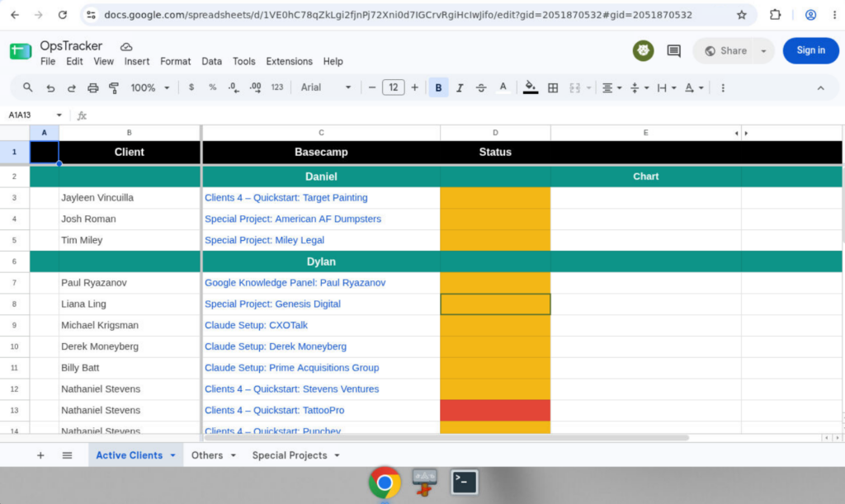This screenshot has width=845, height=504.
Task: Open the text color picker
Action: (x=503, y=87)
